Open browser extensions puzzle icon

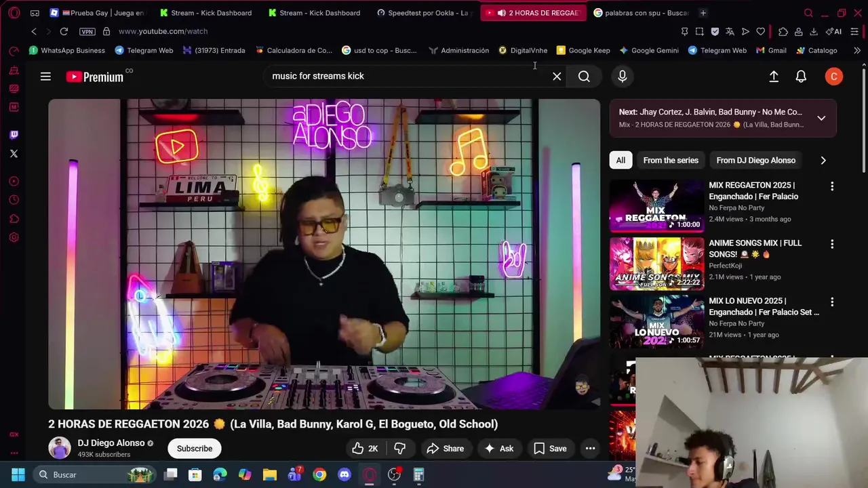coord(783,31)
